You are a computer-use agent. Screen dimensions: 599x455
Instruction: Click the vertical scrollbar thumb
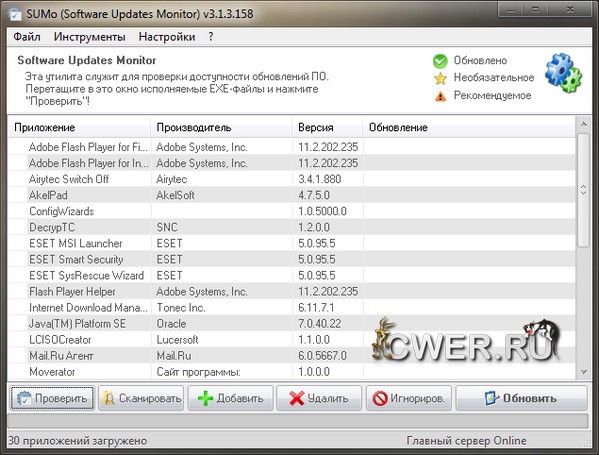pyautogui.click(x=583, y=190)
